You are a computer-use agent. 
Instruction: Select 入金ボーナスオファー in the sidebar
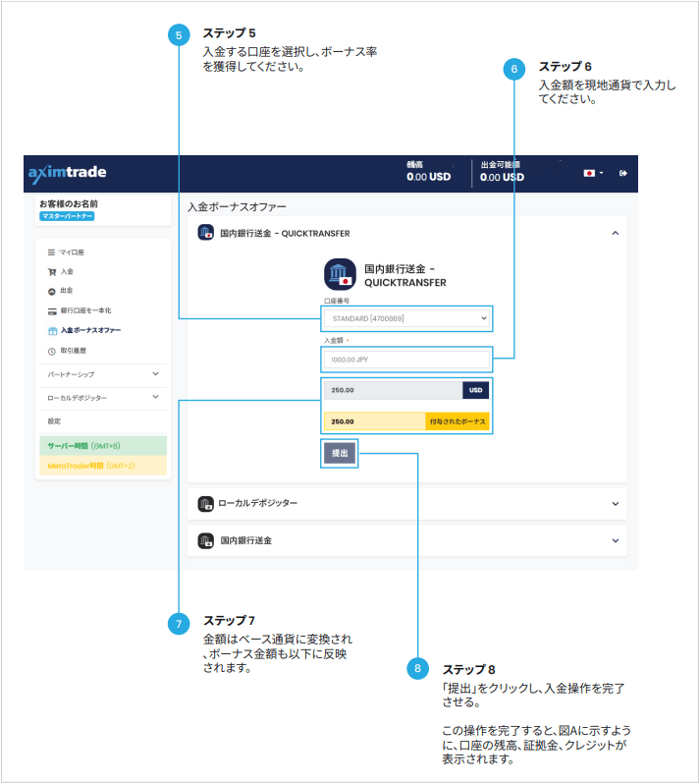coord(90,330)
